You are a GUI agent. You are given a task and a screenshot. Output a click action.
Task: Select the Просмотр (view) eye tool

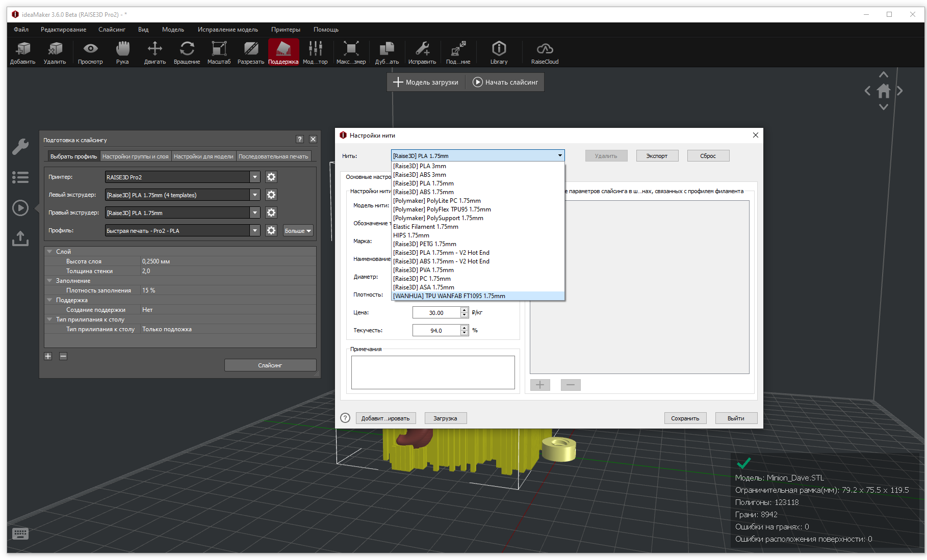click(x=90, y=52)
